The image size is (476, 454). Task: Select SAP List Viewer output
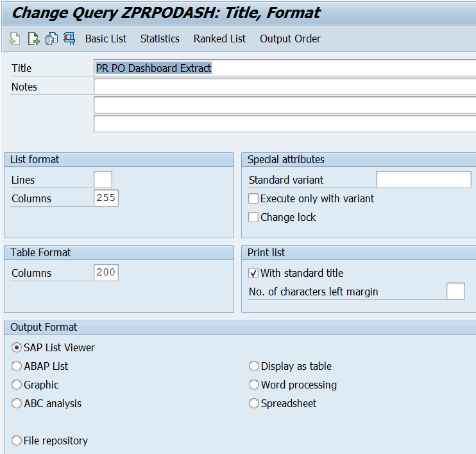click(x=17, y=347)
